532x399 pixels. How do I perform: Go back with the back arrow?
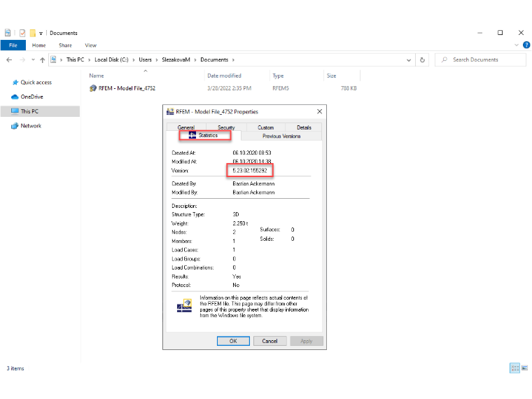coord(9,59)
